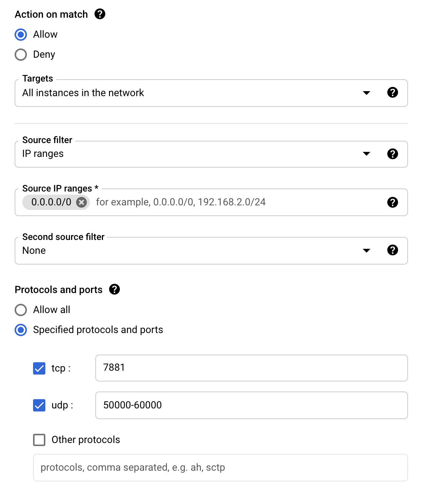
Task: Open help for Protocols and ports
Action: tap(114, 289)
